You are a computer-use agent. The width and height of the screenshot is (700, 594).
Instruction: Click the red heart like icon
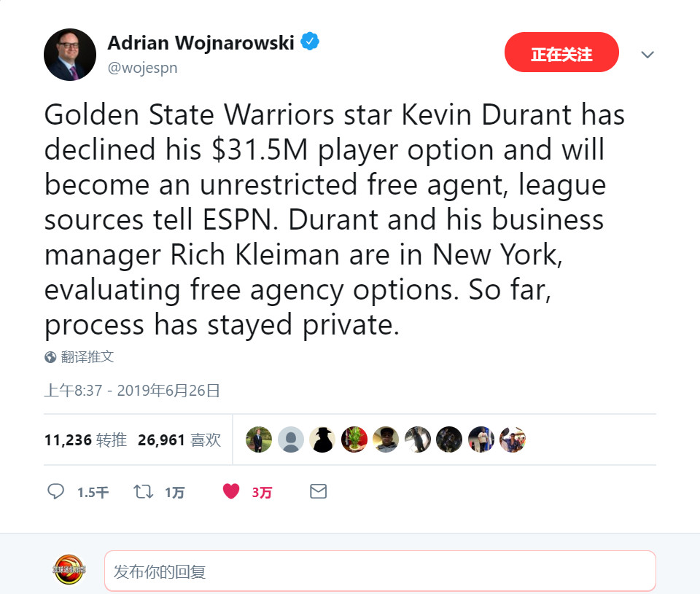click(x=231, y=491)
